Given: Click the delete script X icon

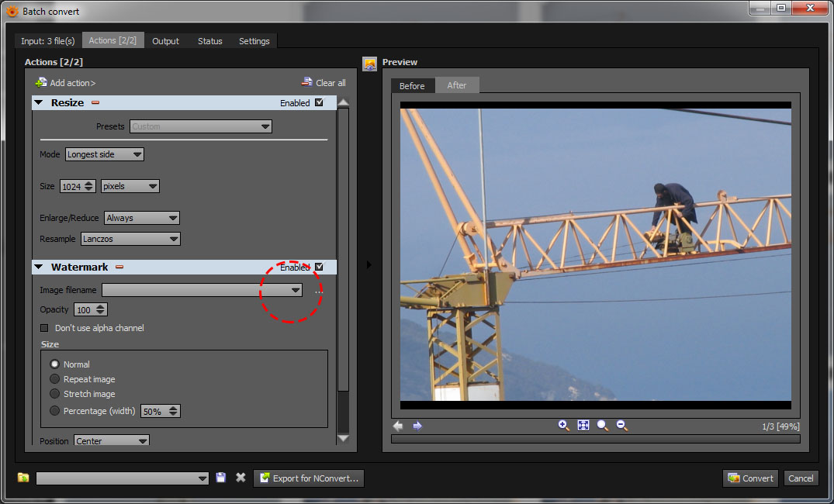Looking at the screenshot, I should 241,478.
